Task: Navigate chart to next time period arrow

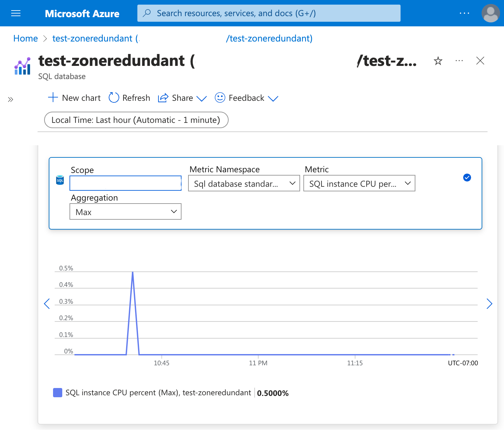Action: click(x=489, y=304)
